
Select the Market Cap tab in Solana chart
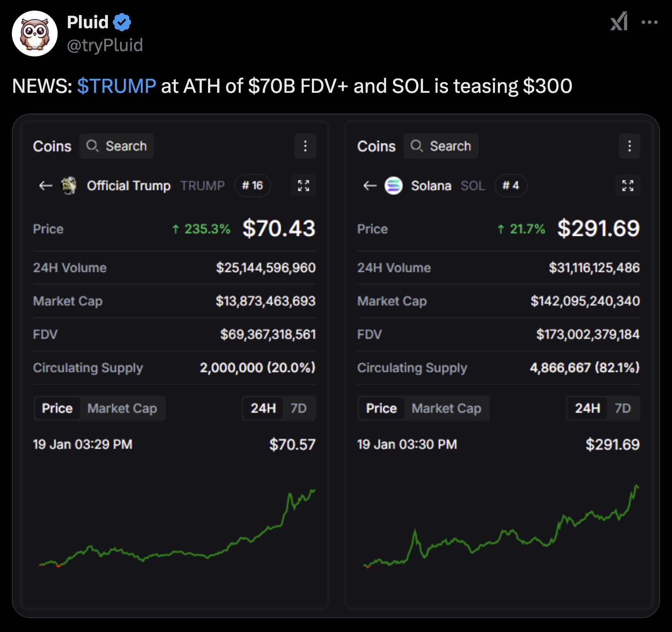(x=446, y=408)
